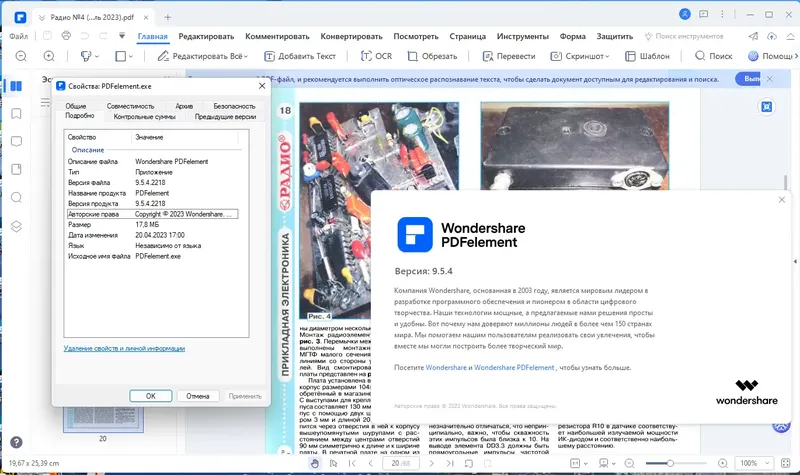Select the page 20 thumbnail

[x=103, y=419]
